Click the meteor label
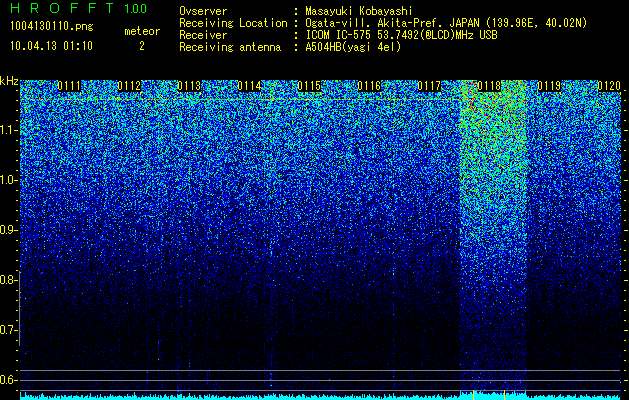The image size is (629, 400). (x=142, y=31)
